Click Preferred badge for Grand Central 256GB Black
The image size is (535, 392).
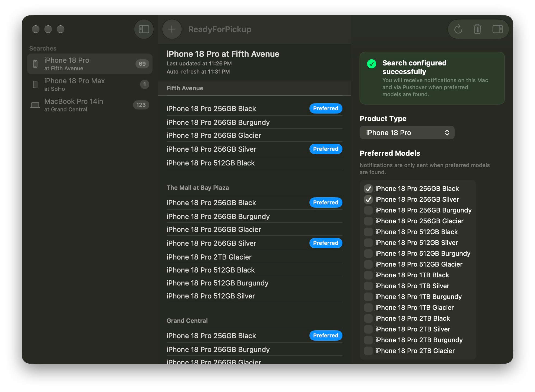coord(326,335)
